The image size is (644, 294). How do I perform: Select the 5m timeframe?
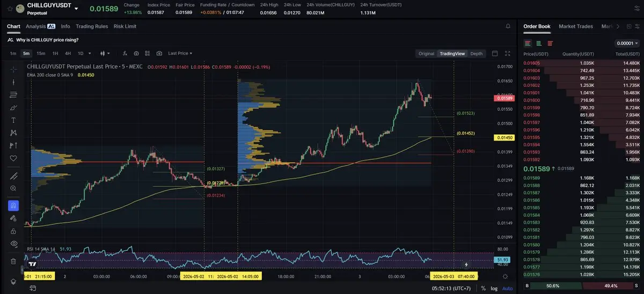[x=26, y=54]
